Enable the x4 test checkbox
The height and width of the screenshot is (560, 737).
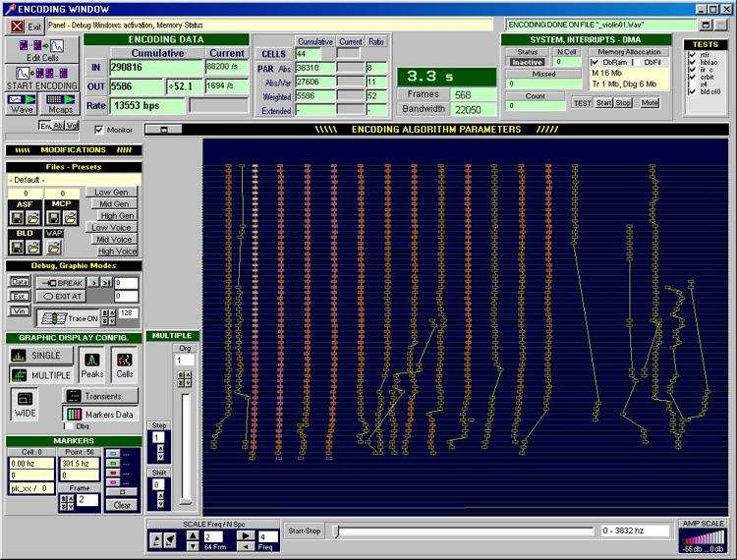tap(692, 84)
